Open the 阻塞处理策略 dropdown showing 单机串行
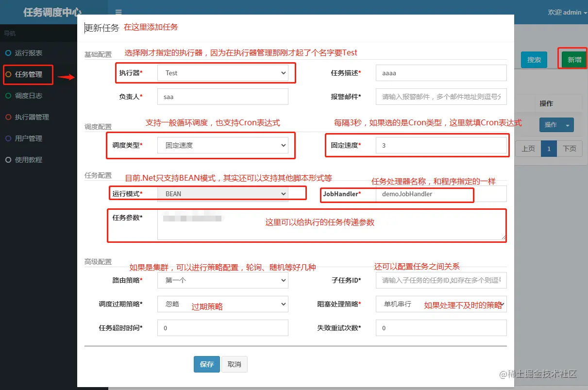The height and width of the screenshot is (390, 588). tap(441, 304)
